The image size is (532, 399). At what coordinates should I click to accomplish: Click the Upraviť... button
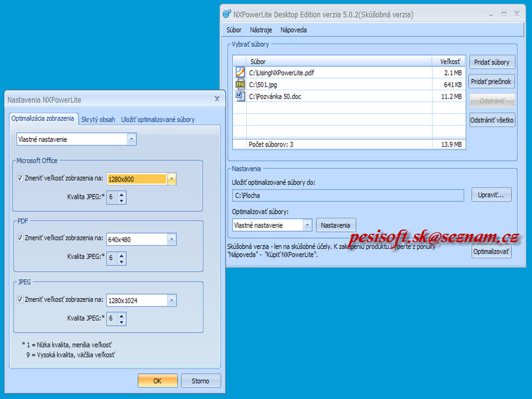[x=491, y=195]
